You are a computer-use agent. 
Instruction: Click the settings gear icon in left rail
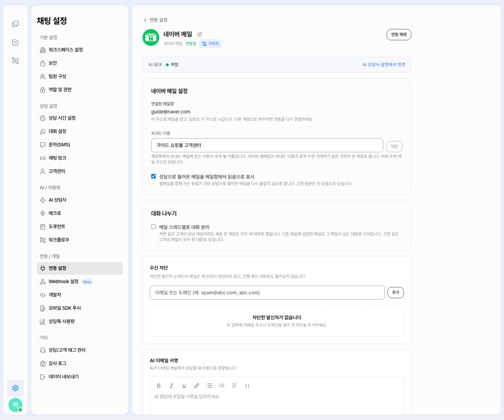tap(15, 388)
